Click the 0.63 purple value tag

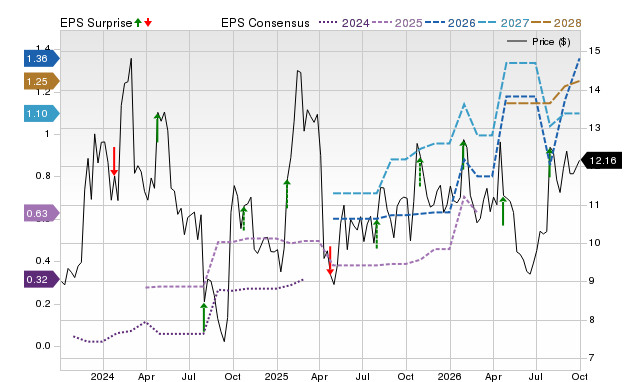pyautogui.click(x=42, y=213)
